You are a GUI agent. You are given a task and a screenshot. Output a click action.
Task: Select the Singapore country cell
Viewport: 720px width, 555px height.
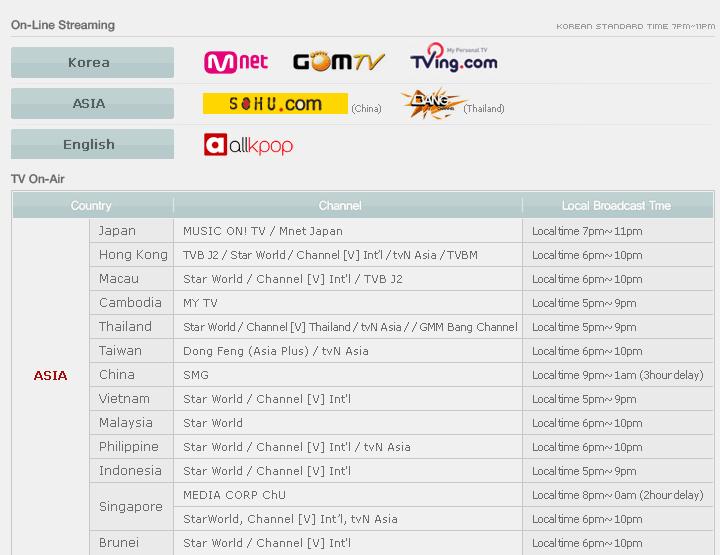tap(131, 506)
